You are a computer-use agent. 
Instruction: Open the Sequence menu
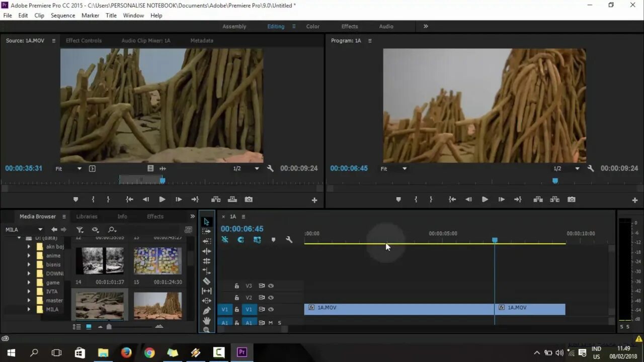point(63,16)
